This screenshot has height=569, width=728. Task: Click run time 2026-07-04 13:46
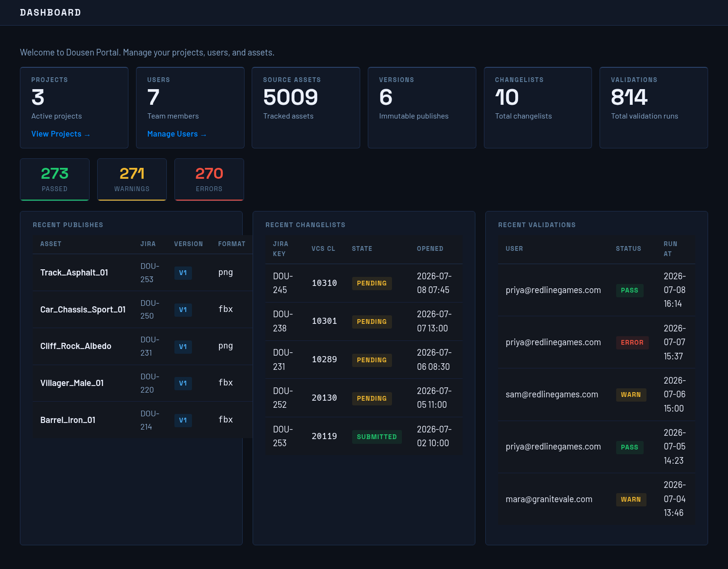pos(674,499)
